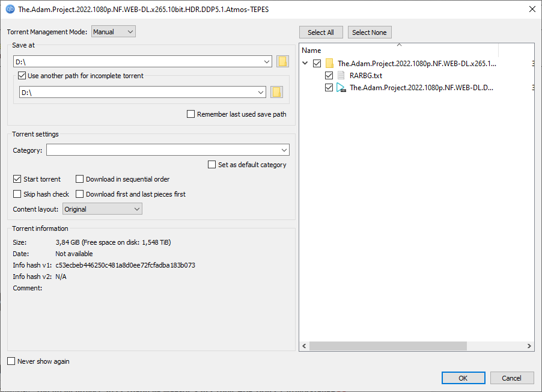Screen dimensions: 542x392
Task: Click the Info hash v2 value N/A
Action: point(61,277)
